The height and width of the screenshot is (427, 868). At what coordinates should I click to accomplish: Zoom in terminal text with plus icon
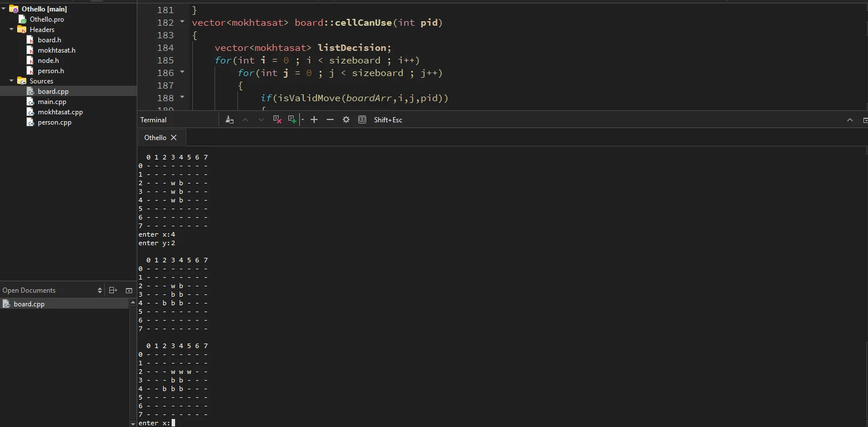(x=314, y=119)
